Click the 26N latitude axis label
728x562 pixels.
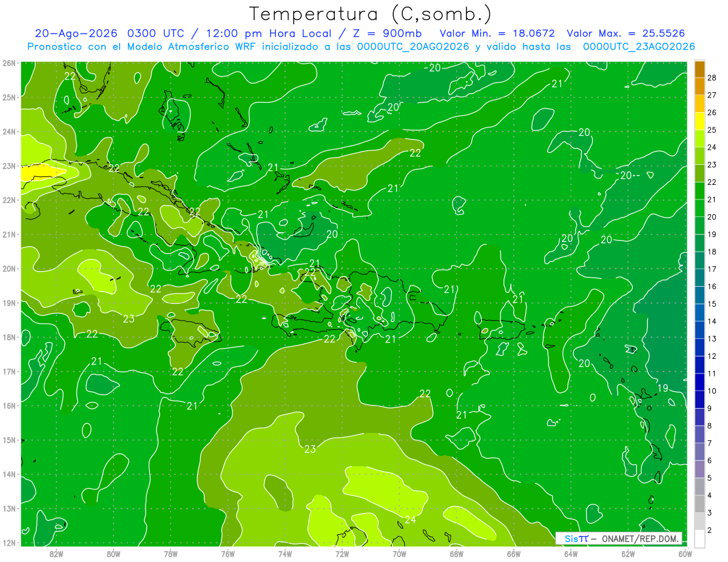tap(9, 63)
